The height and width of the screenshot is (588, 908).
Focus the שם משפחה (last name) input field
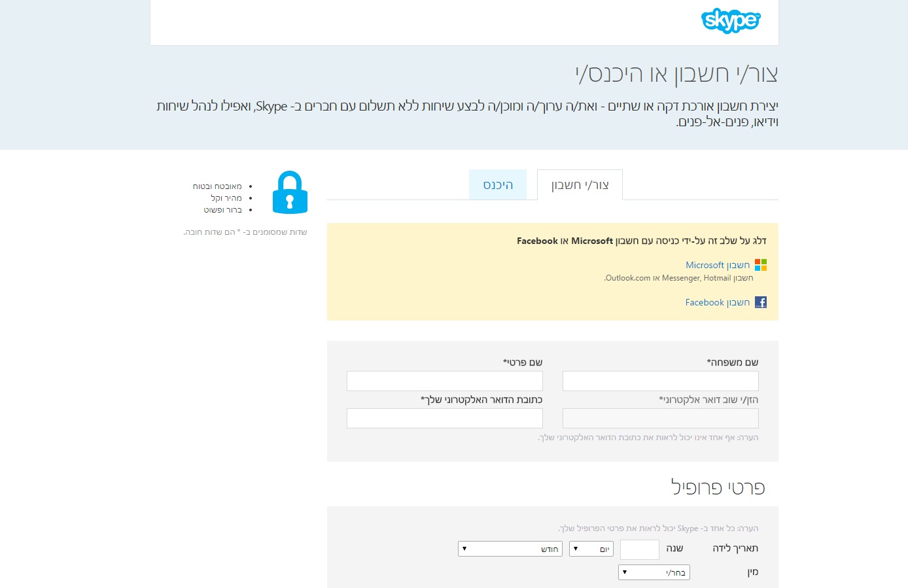(x=660, y=381)
